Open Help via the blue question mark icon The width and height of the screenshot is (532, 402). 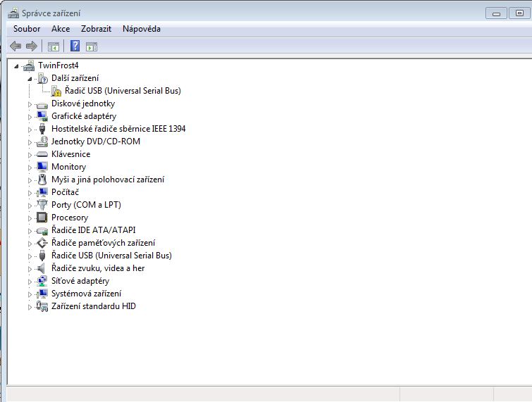(75, 46)
